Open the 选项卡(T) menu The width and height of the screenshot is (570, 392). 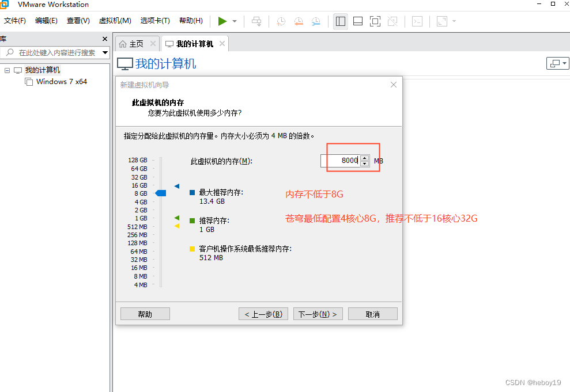click(155, 21)
